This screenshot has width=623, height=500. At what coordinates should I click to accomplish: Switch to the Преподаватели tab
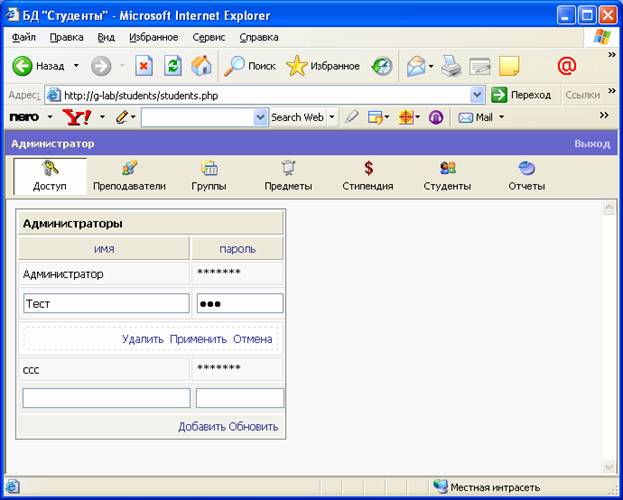129,176
